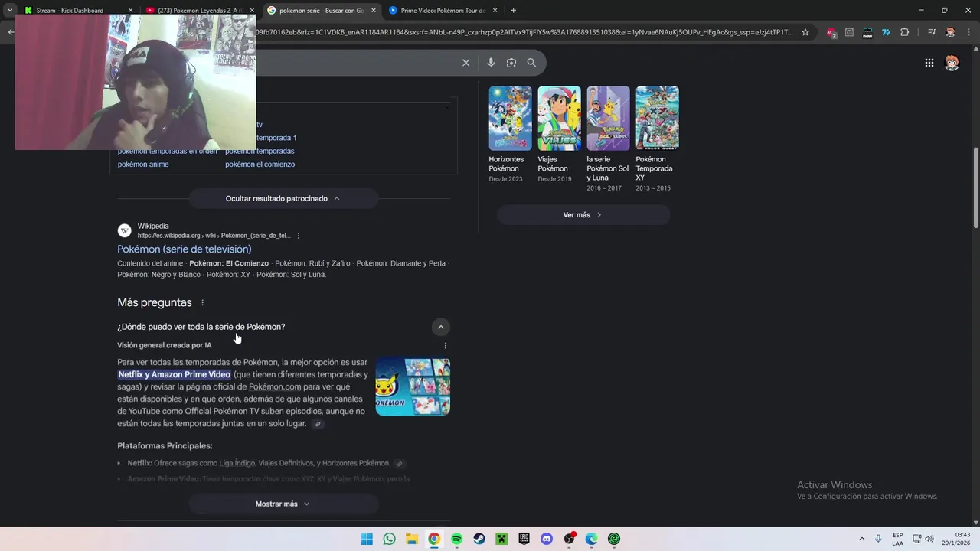Clear the Google search box with X
Viewport: 980px width, 551px height.
coord(465,63)
